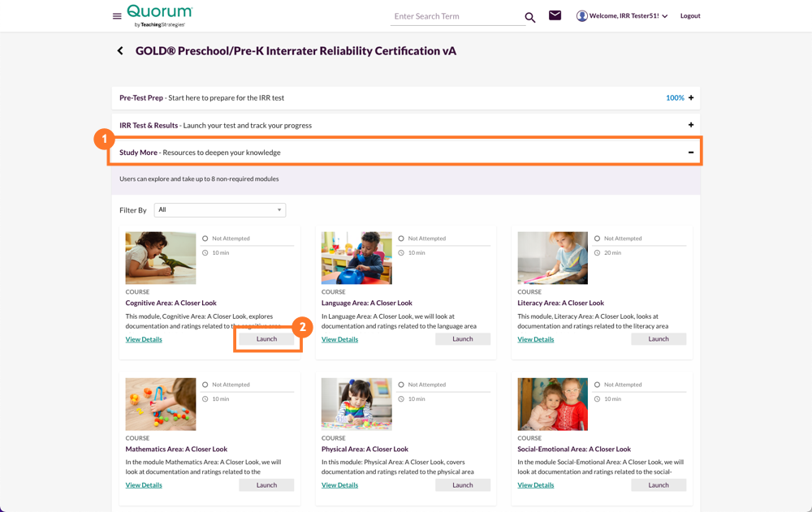Click the user avatar icon in the header
This screenshot has width=812, height=512.
click(581, 15)
